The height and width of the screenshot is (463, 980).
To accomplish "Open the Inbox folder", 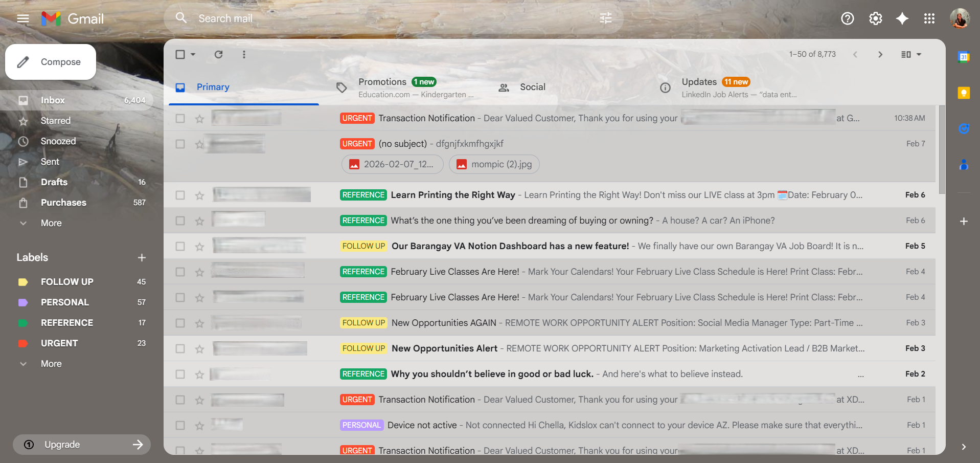I will click(77, 100).
